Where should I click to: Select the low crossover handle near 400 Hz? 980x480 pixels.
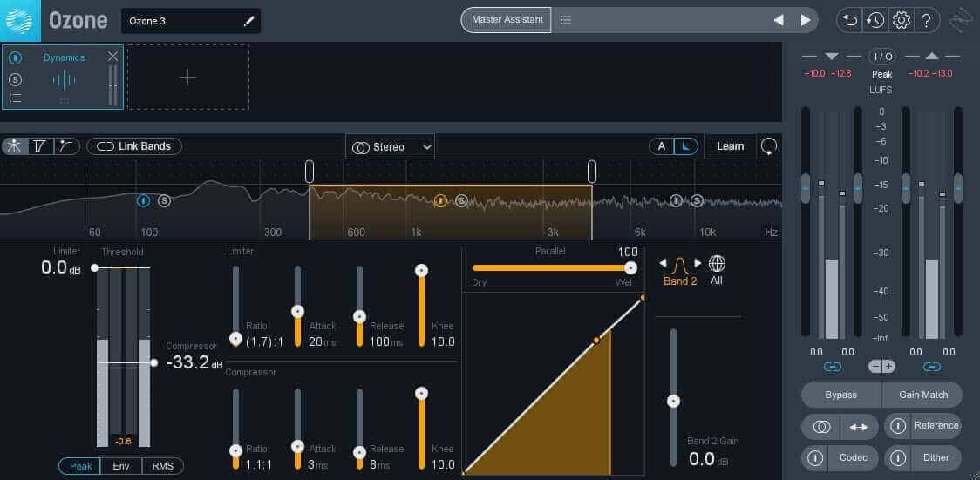tap(310, 171)
